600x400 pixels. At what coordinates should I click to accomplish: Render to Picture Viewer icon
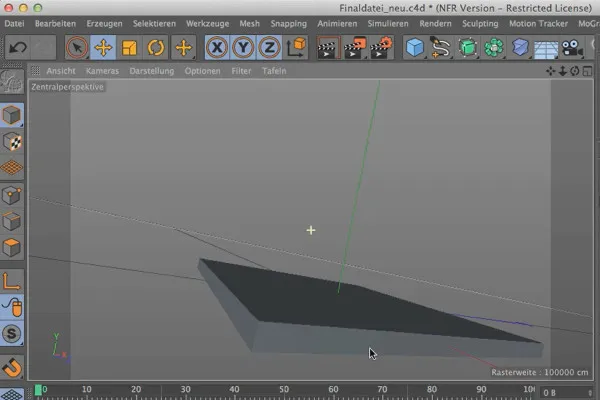point(354,47)
